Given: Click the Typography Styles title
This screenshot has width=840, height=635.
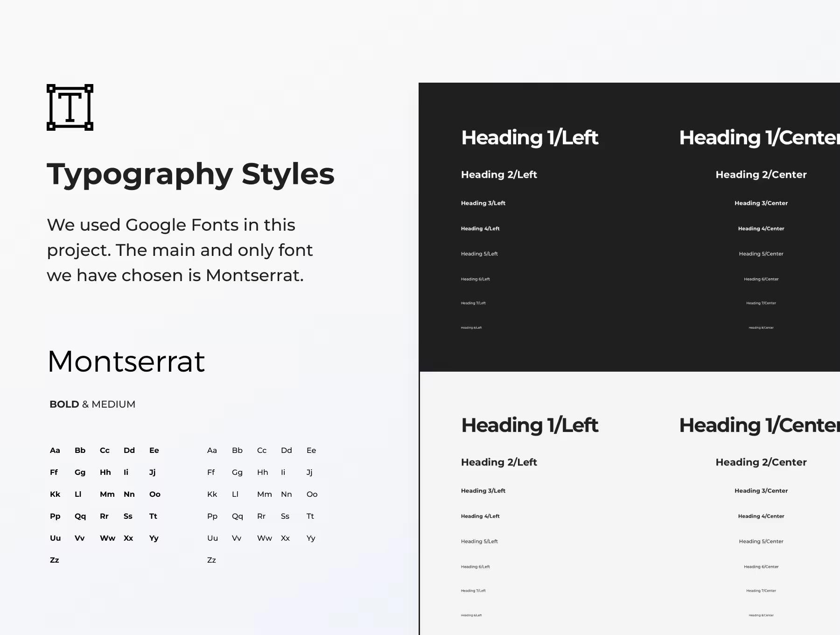Looking at the screenshot, I should (x=191, y=175).
